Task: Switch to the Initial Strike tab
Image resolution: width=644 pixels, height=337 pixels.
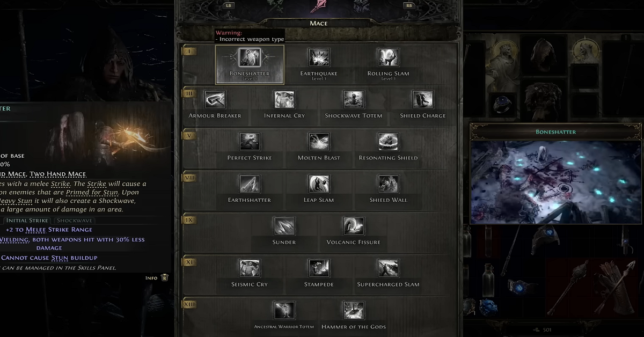Action: (28, 221)
